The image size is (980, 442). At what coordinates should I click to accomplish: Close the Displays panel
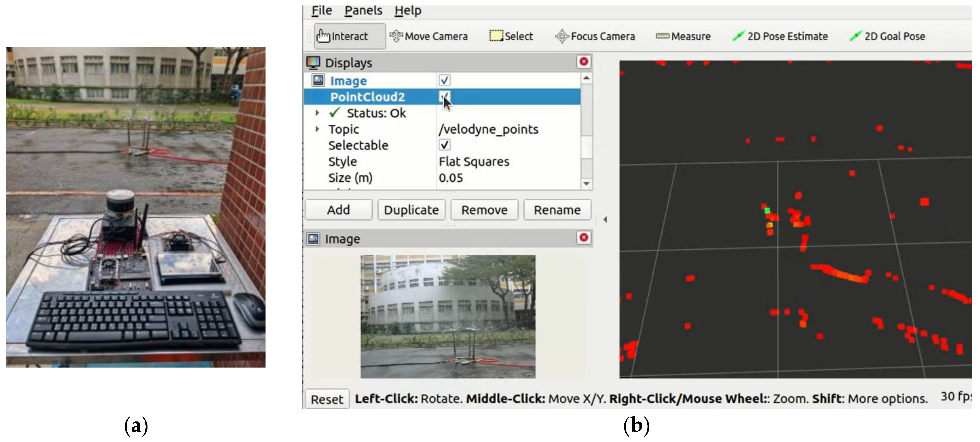click(584, 62)
